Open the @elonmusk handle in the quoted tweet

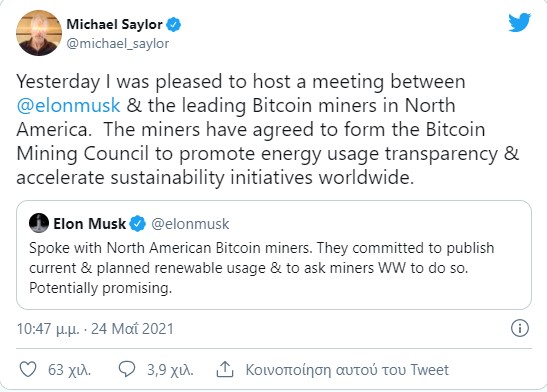pos(190,224)
